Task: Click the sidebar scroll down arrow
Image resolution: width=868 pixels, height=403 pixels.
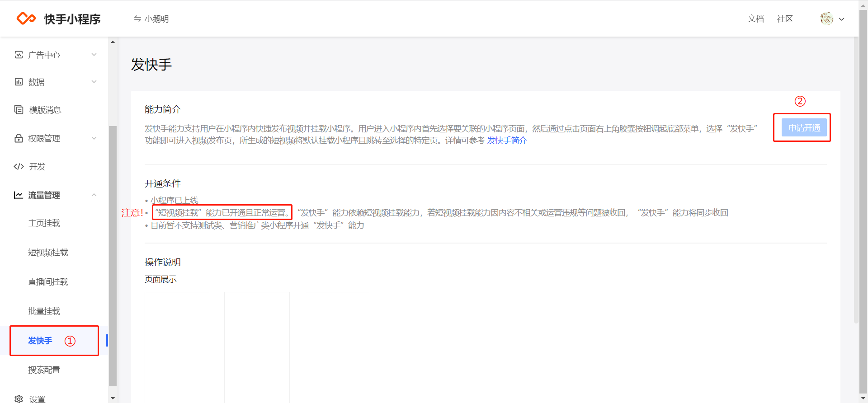Action: (x=113, y=398)
